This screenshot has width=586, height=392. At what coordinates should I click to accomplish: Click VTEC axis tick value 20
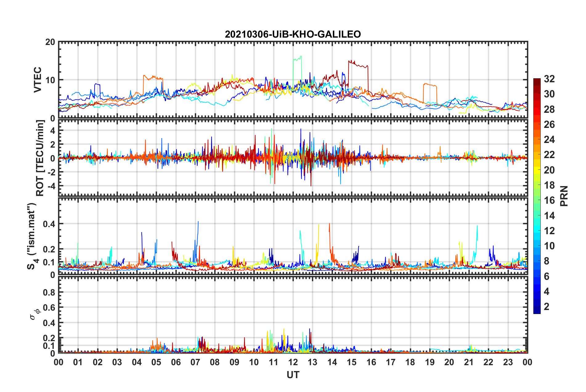50,42
